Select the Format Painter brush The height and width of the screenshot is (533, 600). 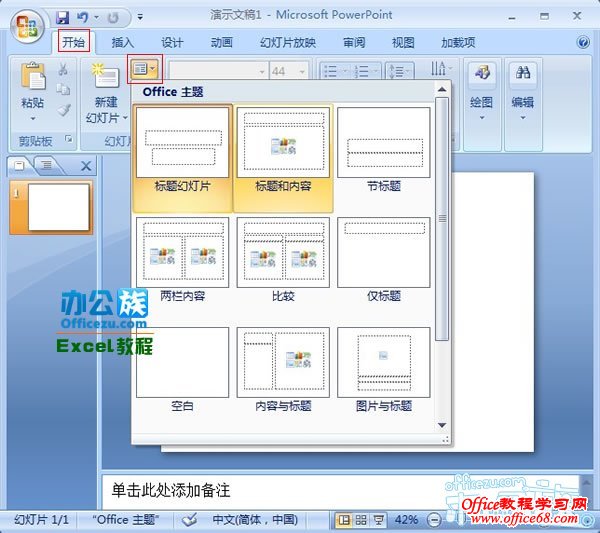[64, 109]
